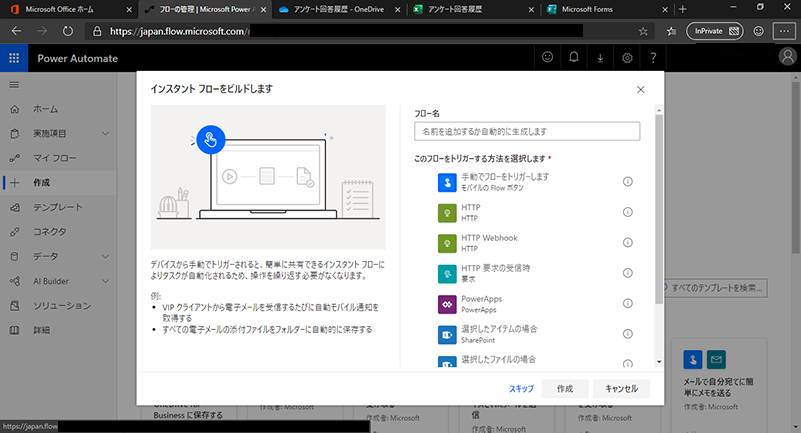Show info for the HTTP trigger
The height and width of the screenshot is (433, 801).
point(628,212)
